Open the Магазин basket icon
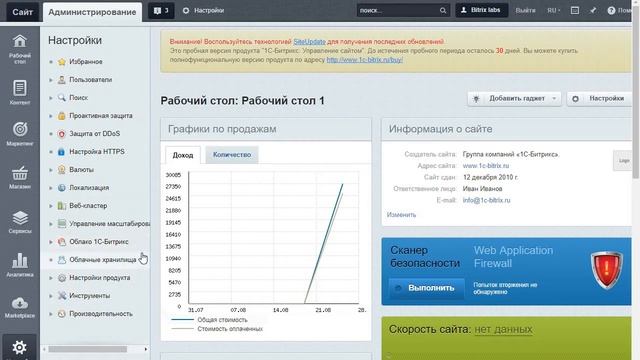The width and height of the screenshot is (640, 360). [x=20, y=173]
